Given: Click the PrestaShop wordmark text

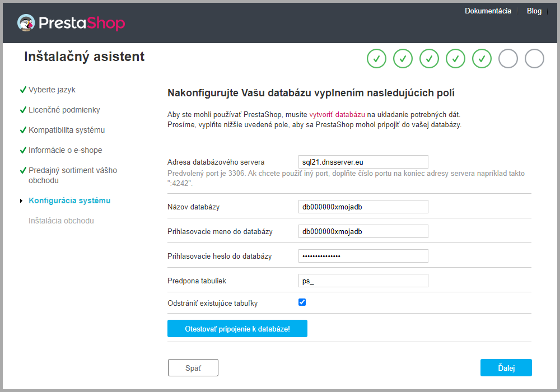Looking at the screenshot, I should pyautogui.click(x=82, y=23).
